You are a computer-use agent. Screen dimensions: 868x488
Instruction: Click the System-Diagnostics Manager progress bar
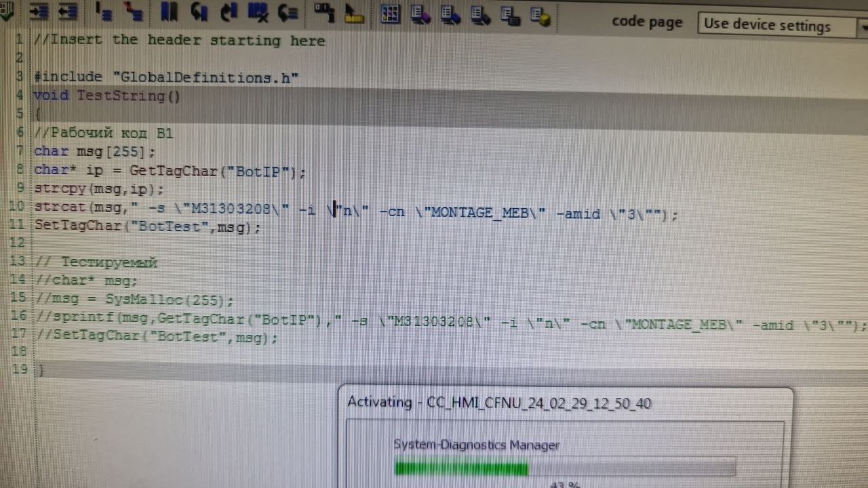coord(565,468)
